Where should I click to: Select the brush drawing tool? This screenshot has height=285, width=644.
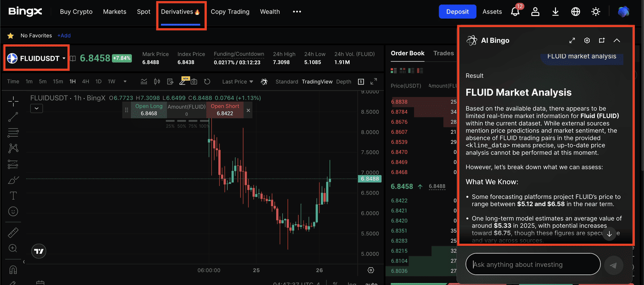[14, 180]
